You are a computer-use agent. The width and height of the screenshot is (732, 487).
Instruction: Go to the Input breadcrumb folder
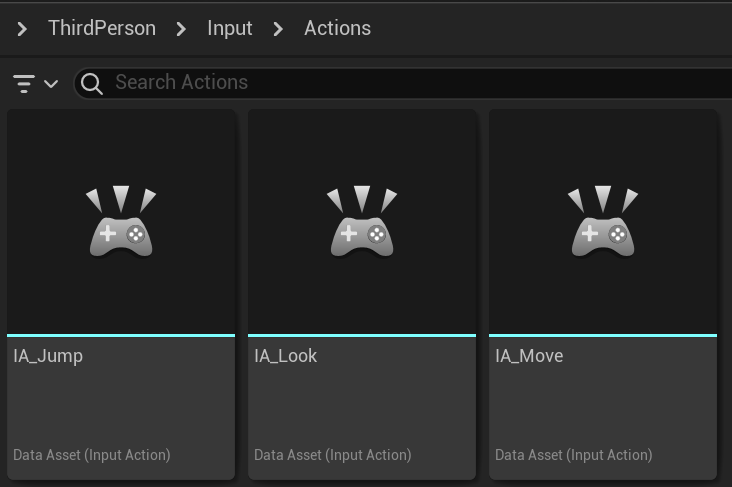[x=230, y=28]
